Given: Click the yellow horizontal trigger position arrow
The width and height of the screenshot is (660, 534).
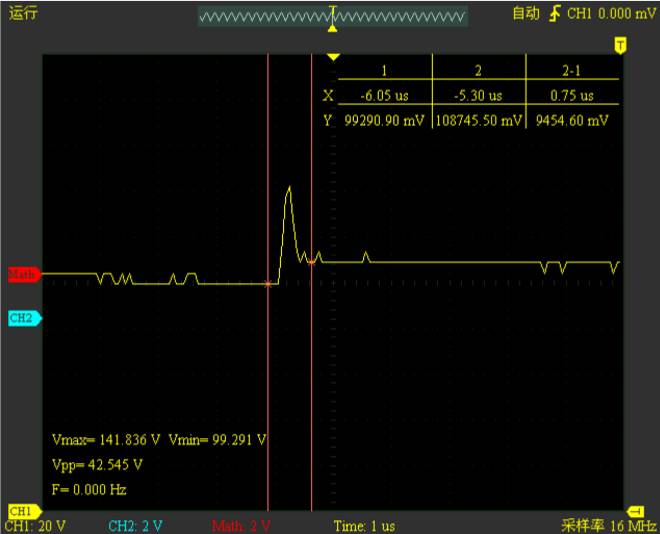Looking at the screenshot, I should click(334, 57).
